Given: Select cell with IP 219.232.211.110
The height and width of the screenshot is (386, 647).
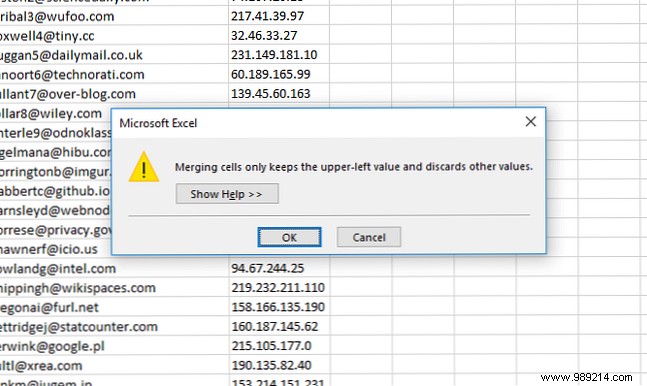Looking at the screenshot, I should tap(279, 287).
